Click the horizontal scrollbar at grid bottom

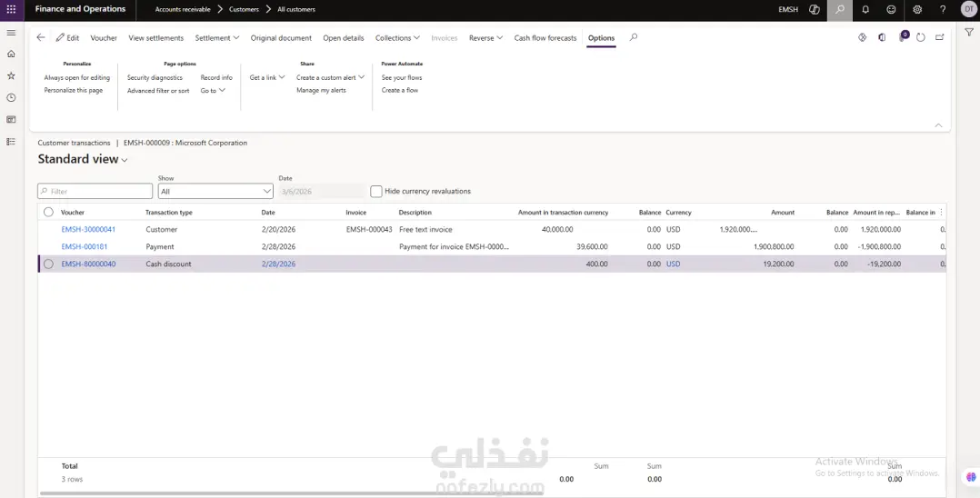(x=291, y=493)
